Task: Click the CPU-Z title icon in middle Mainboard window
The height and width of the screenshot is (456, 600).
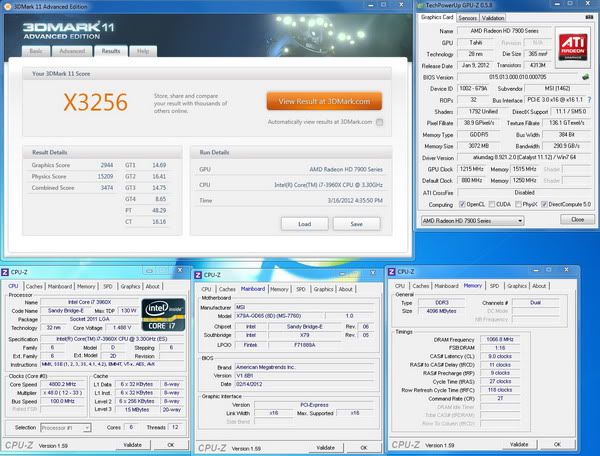Action: click(x=198, y=275)
